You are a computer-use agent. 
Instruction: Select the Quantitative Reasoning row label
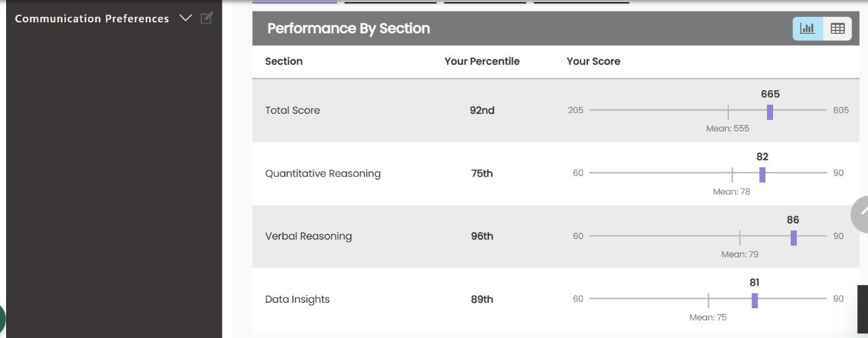click(323, 173)
